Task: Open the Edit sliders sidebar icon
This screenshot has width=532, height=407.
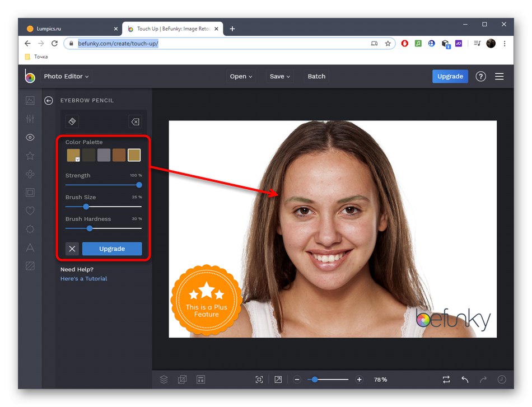Action: tap(30, 119)
